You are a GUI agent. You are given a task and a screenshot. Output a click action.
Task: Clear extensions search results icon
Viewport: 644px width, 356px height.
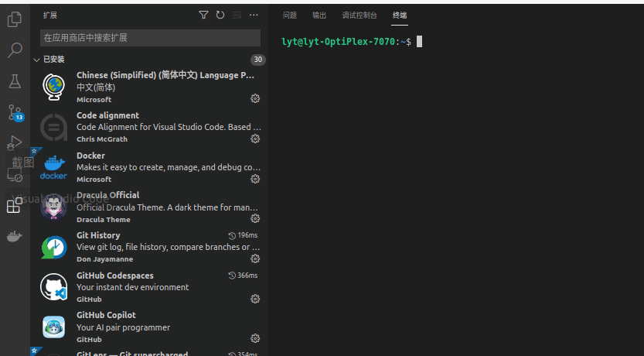237,15
